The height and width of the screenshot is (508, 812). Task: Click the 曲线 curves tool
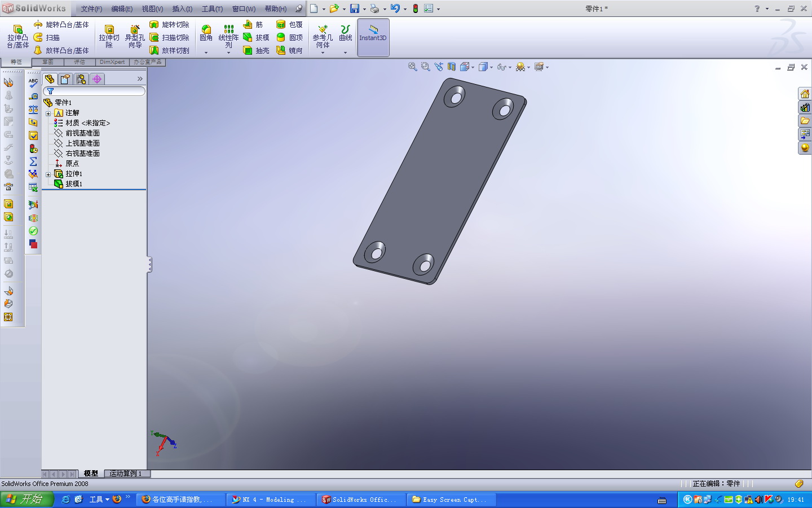[x=345, y=34]
